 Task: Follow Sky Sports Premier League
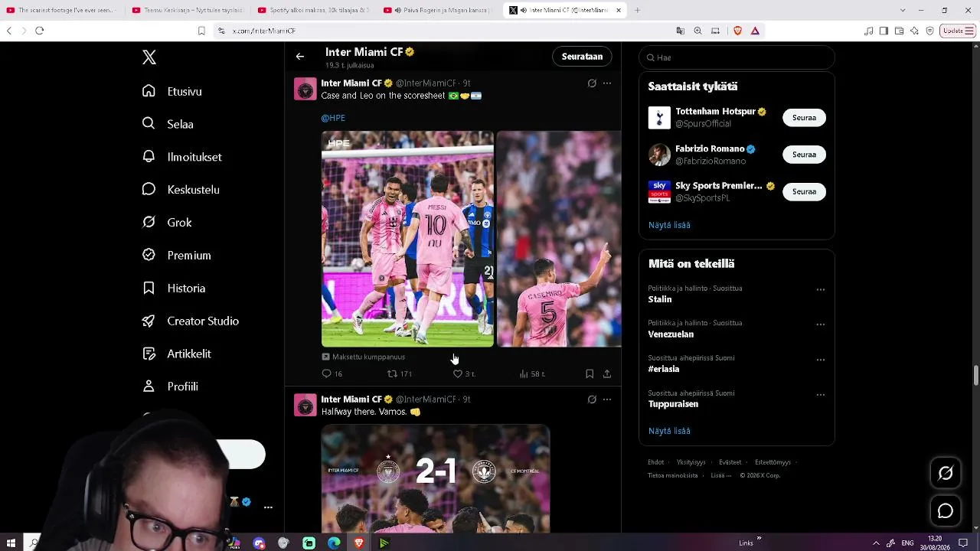tap(804, 192)
